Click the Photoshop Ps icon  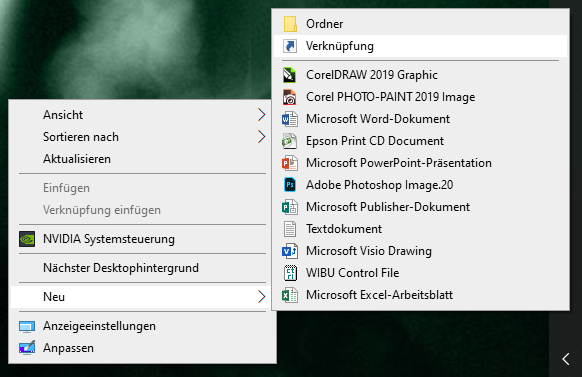(290, 185)
